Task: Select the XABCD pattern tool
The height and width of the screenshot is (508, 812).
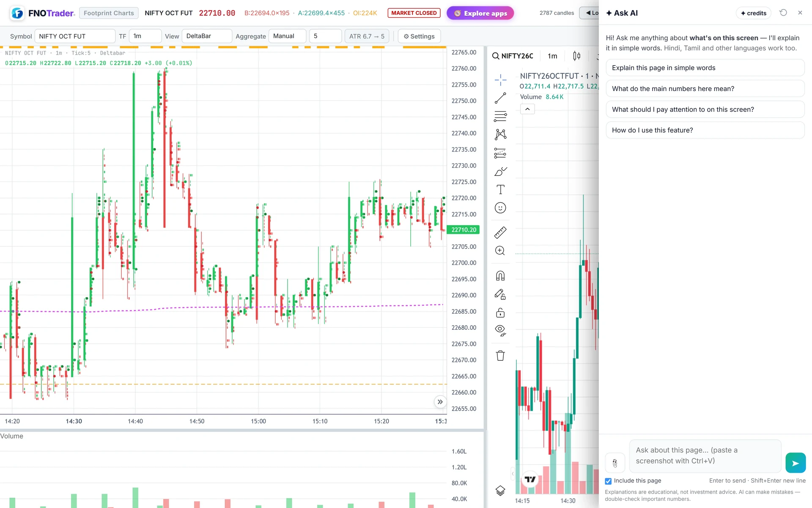Action: pos(500,135)
